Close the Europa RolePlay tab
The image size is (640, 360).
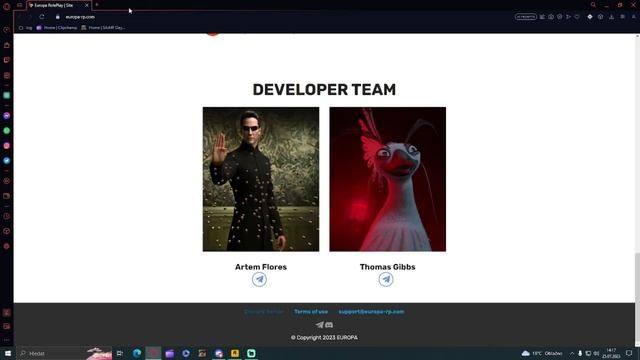[x=87, y=5]
